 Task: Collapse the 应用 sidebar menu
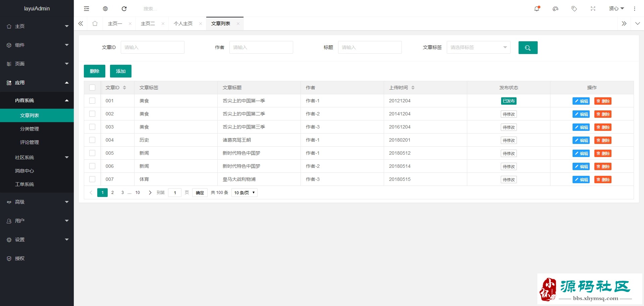(x=37, y=83)
